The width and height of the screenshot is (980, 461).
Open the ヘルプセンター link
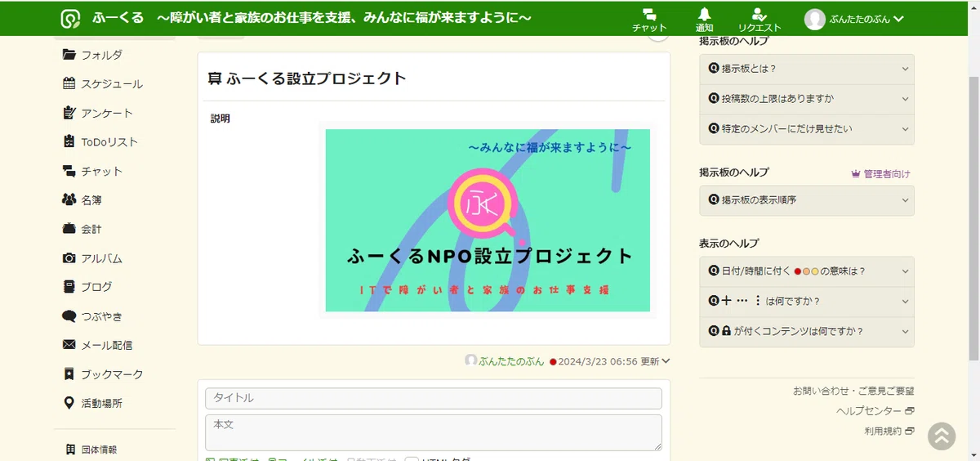tap(875, 411)
